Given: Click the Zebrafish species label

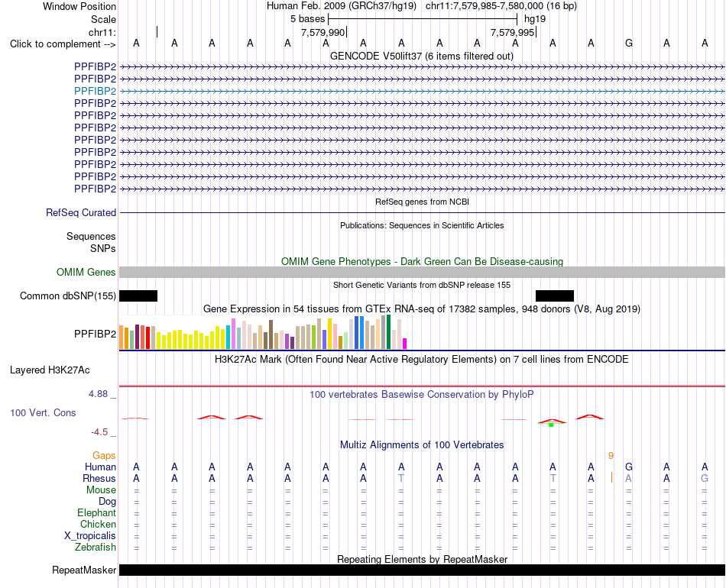Looking at the screenshot, I should pyautogui.click(x=96, y=548).
